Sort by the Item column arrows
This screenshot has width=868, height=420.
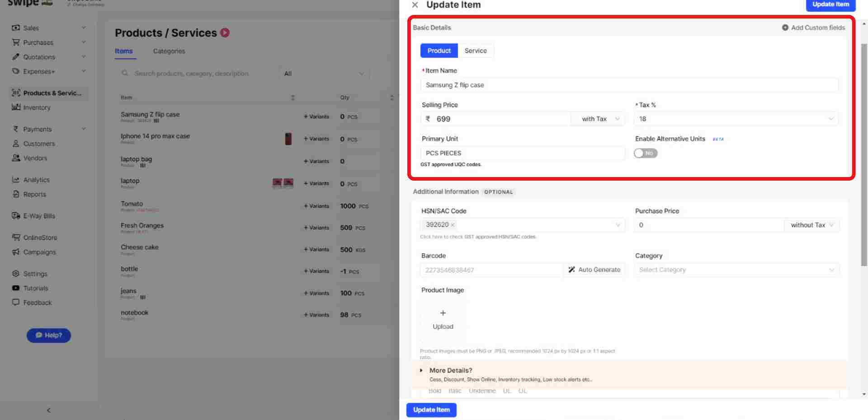[x=293, y=98]
